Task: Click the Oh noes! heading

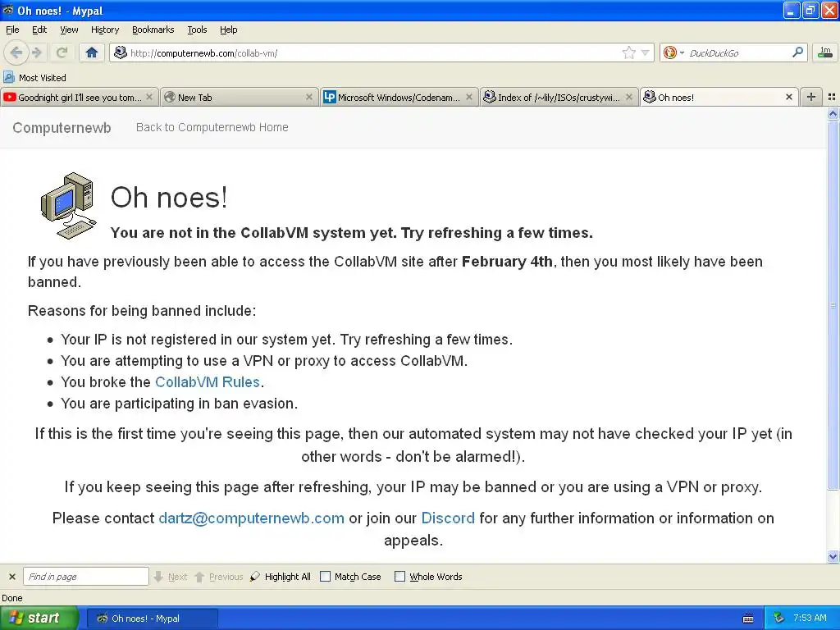Action: [x=169, y=197]
